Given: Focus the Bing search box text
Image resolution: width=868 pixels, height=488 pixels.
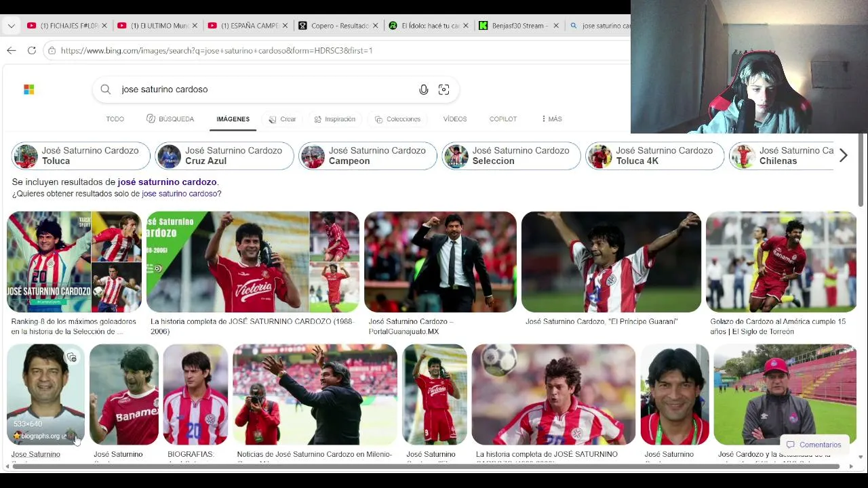Looking at the screenshot, I should 264,89.
